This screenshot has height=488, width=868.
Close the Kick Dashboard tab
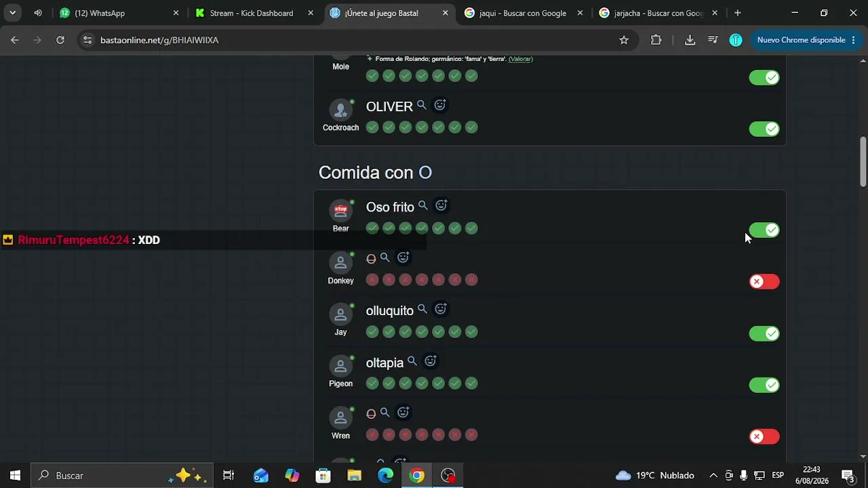coord(311,13)
